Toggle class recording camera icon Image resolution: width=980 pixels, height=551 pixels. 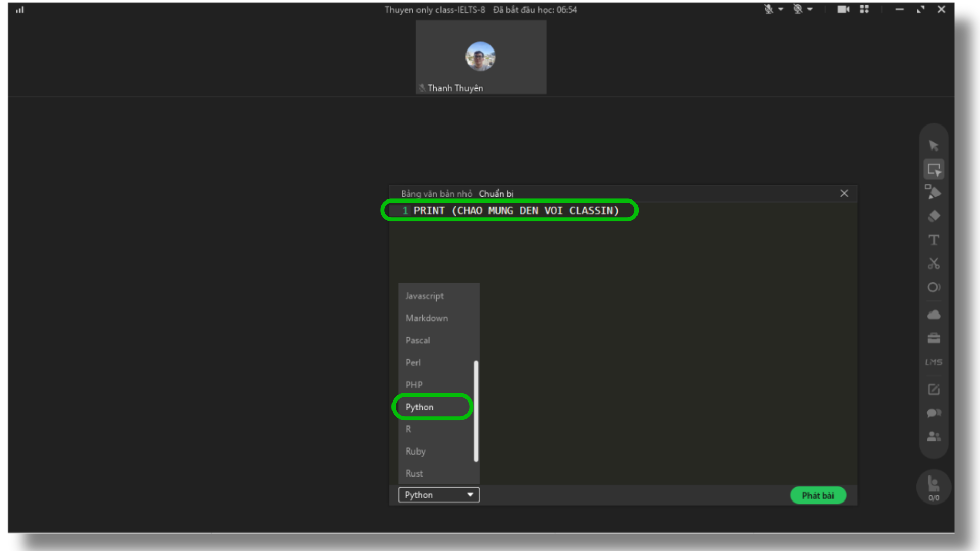click(843, 9)
